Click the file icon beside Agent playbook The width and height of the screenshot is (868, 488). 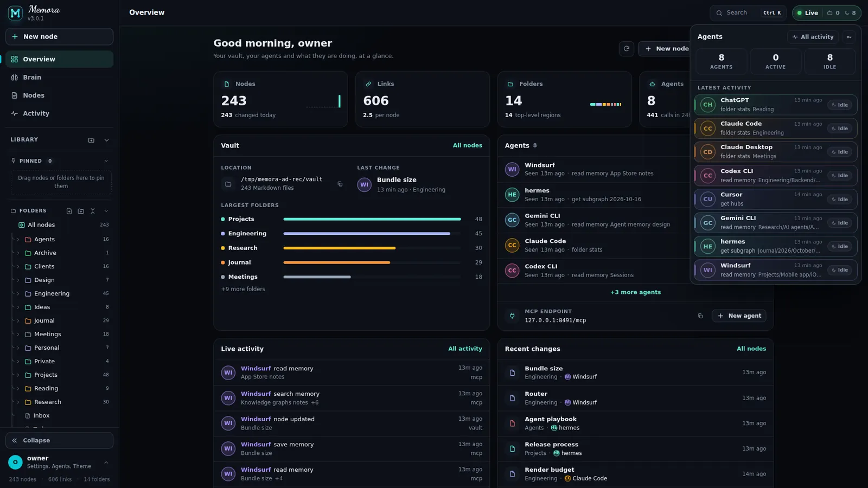click(512, 423)
